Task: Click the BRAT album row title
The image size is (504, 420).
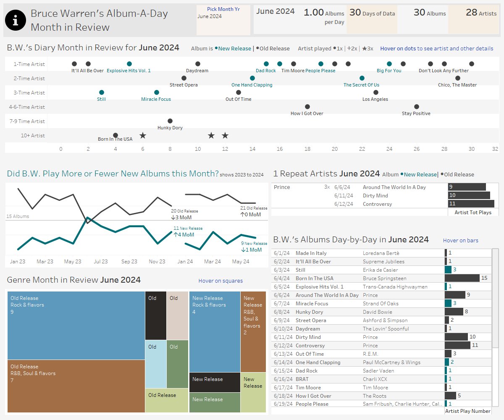Action: tap(302, 379)
